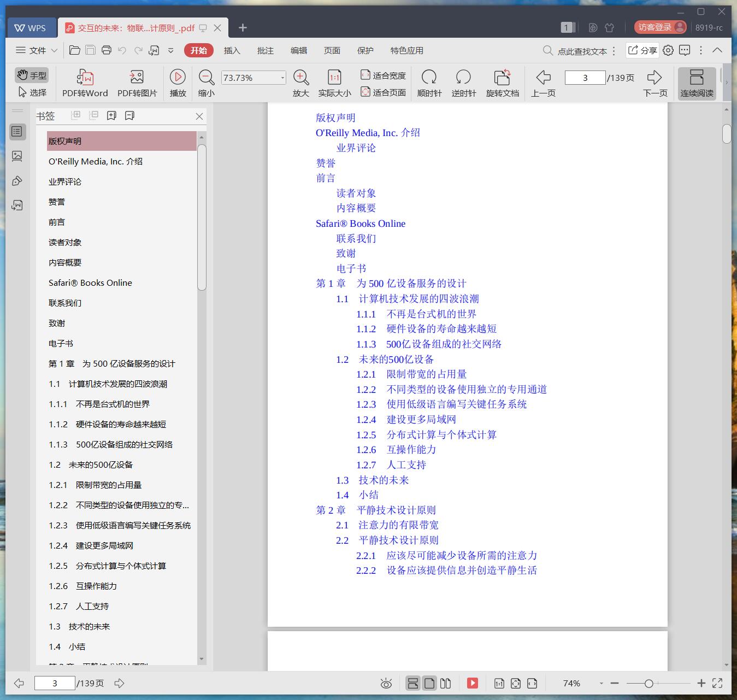Screen dimensions: 737x700
Task: Click the expand all bookmarks icon
Action: (x=76, y=116)
